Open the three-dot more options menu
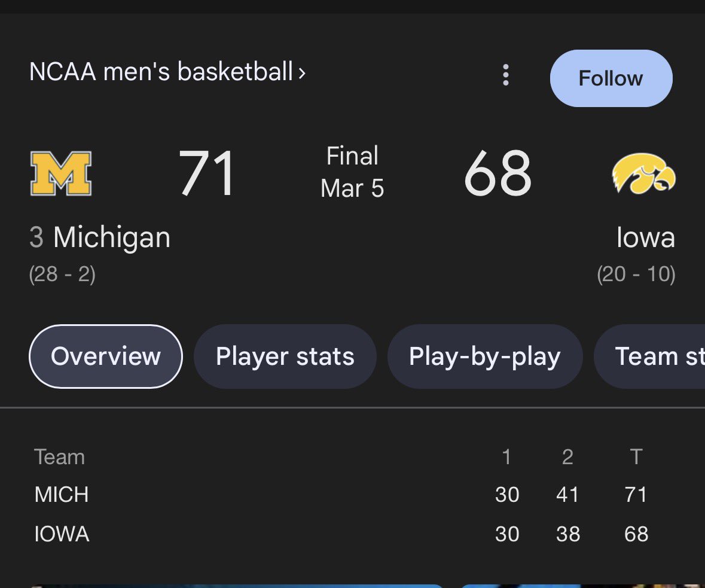The height and width of the screenshot is (588, 705). (506, 75)
